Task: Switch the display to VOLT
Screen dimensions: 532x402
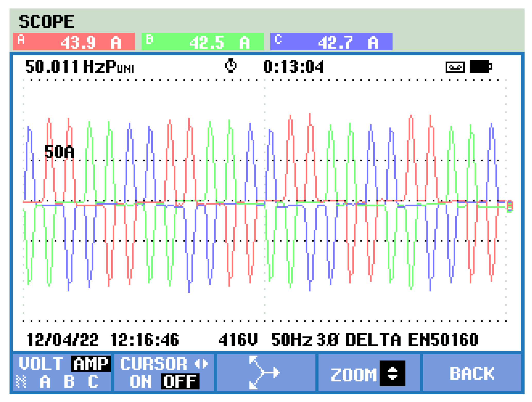Action: point(41,364)
